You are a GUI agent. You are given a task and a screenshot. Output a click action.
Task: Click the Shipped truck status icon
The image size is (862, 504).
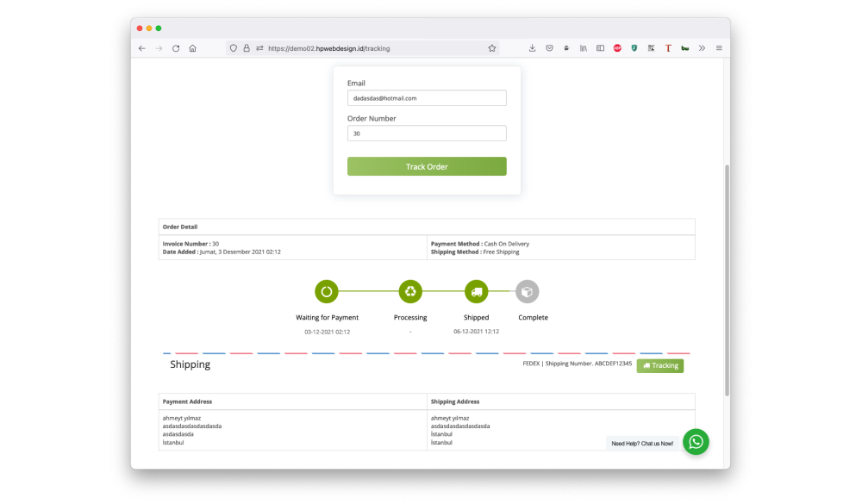[x=477, y=292]
